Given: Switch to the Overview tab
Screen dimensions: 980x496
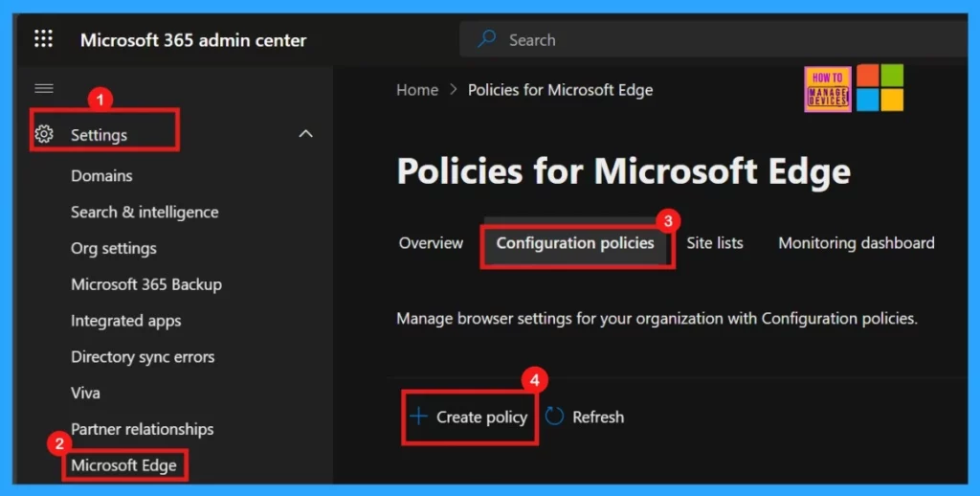Looking at the screenshot, I should pyautogui.click(x=431, y=242).
